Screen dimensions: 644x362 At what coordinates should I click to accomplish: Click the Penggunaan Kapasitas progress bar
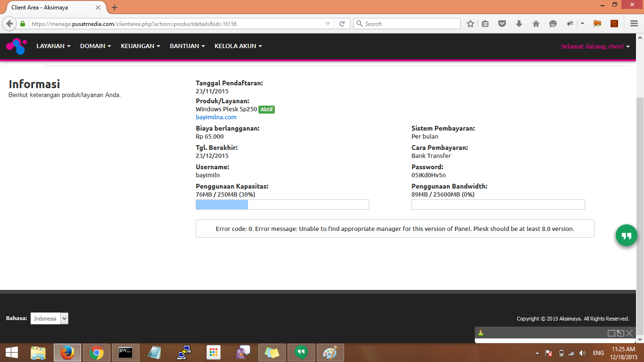pyautogui.click(x=282, y=205)
